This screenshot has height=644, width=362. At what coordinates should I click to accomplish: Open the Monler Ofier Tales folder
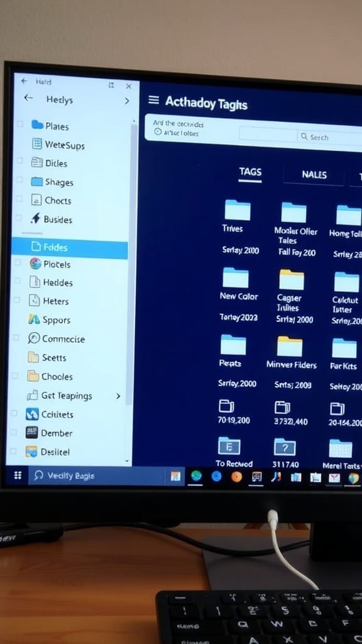tap(293, 213)
